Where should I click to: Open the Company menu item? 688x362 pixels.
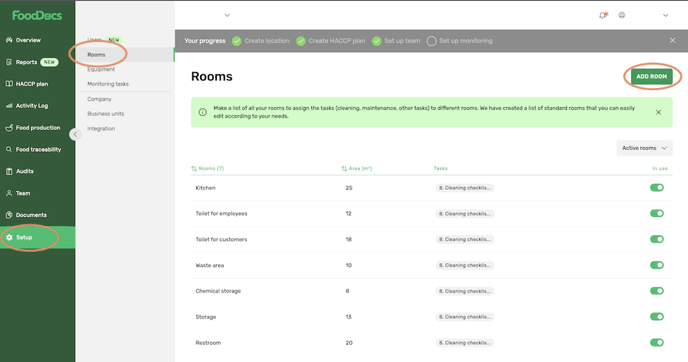[99, 99]
